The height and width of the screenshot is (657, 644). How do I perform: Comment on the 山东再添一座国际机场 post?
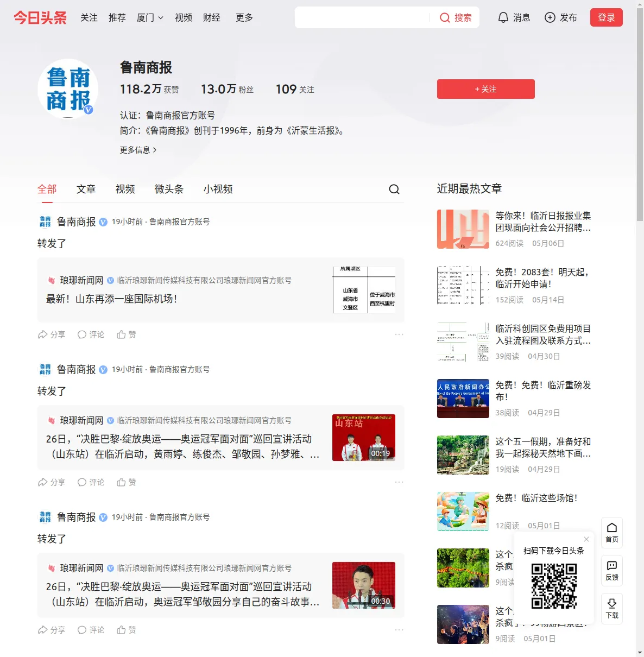point(91,334)
